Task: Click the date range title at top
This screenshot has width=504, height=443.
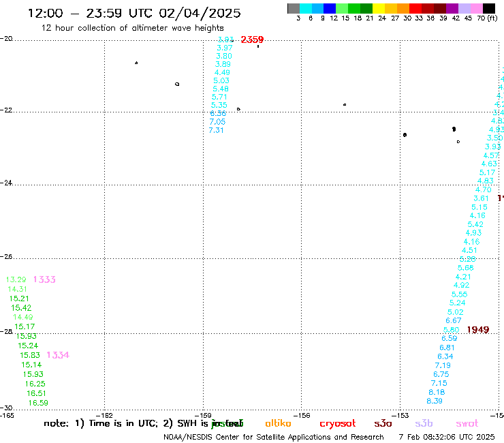Action: coord(134,13)
